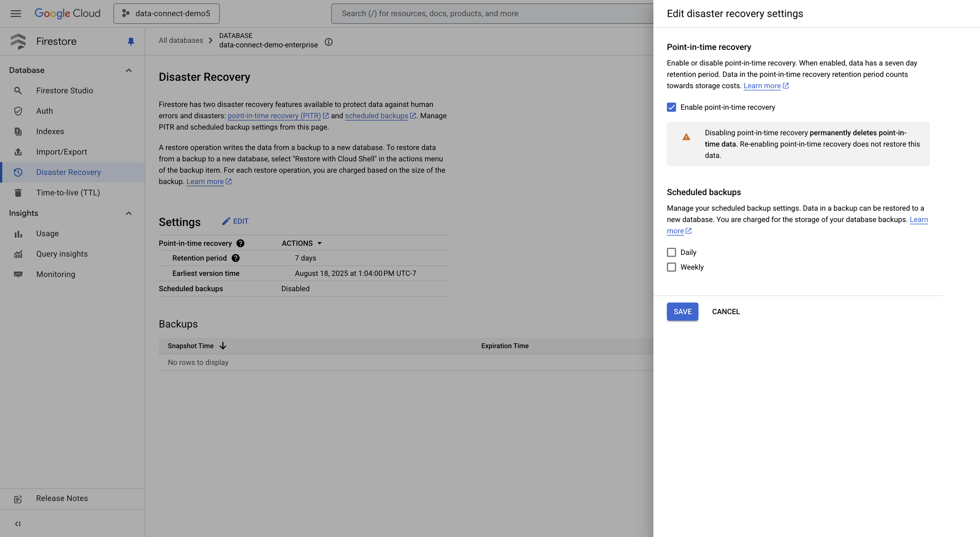
Task: Open the Usage insights page
Action: coord(47,234)
